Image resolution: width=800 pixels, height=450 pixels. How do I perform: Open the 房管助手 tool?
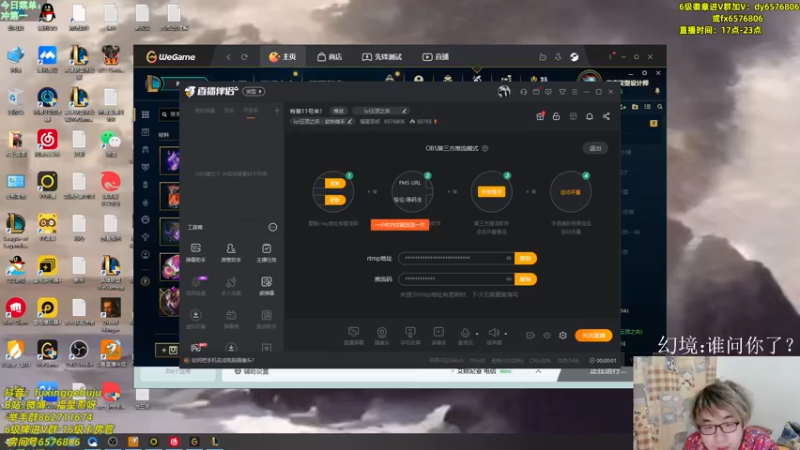pos(231,253)
